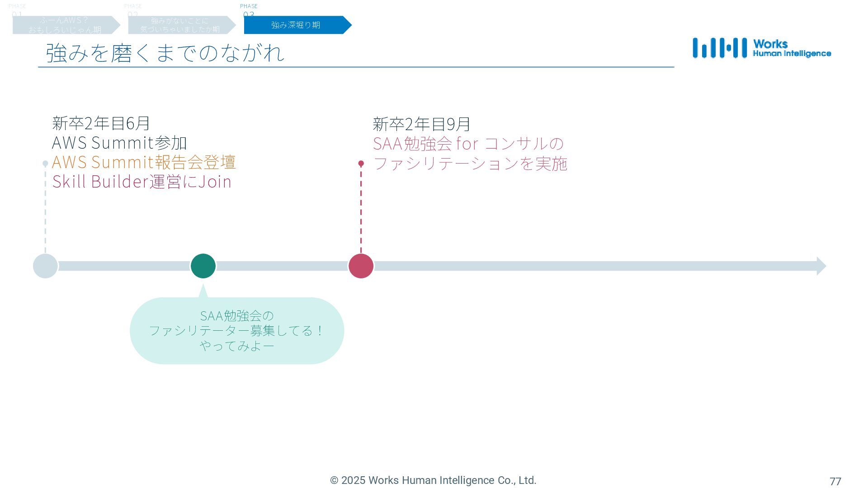Click the speech bubble SAA勉強会のファシリテーター募集してる

[x=237, y=331]
